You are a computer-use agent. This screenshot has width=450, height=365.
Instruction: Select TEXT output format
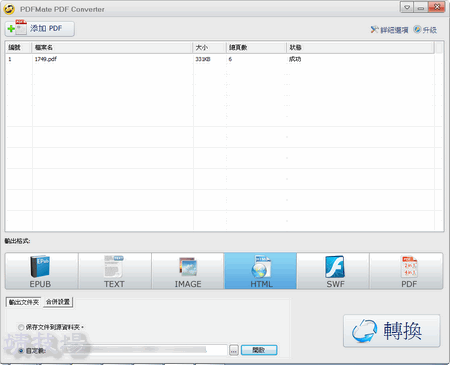pyautogui.click(x=115, y=271)
